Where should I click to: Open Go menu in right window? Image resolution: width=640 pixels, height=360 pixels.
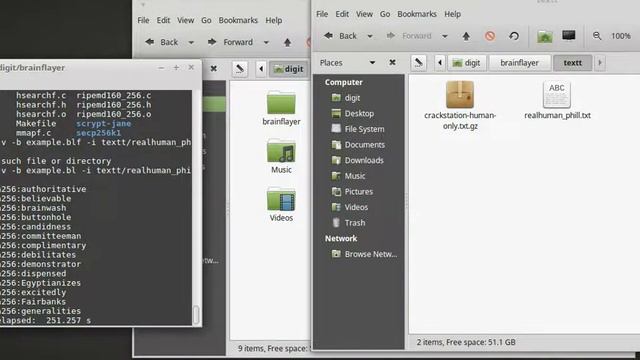pos(385,14)
